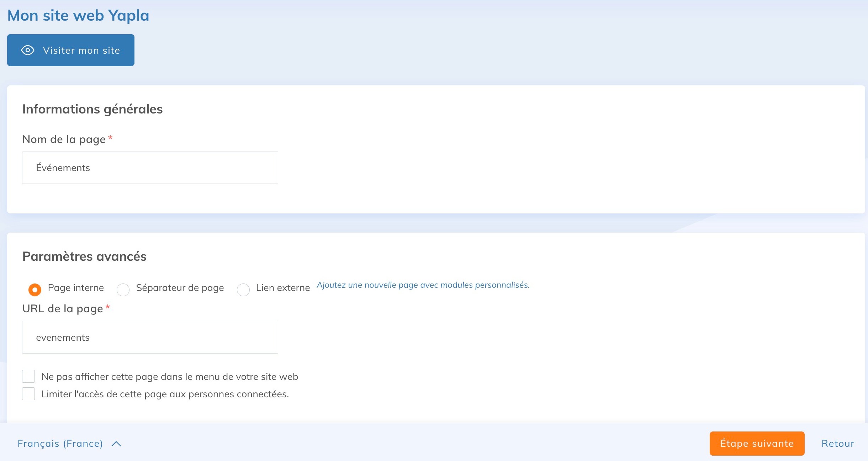Enable 'Limiter l'accès' checkbox
868x461 pixels.
(28, 394)
